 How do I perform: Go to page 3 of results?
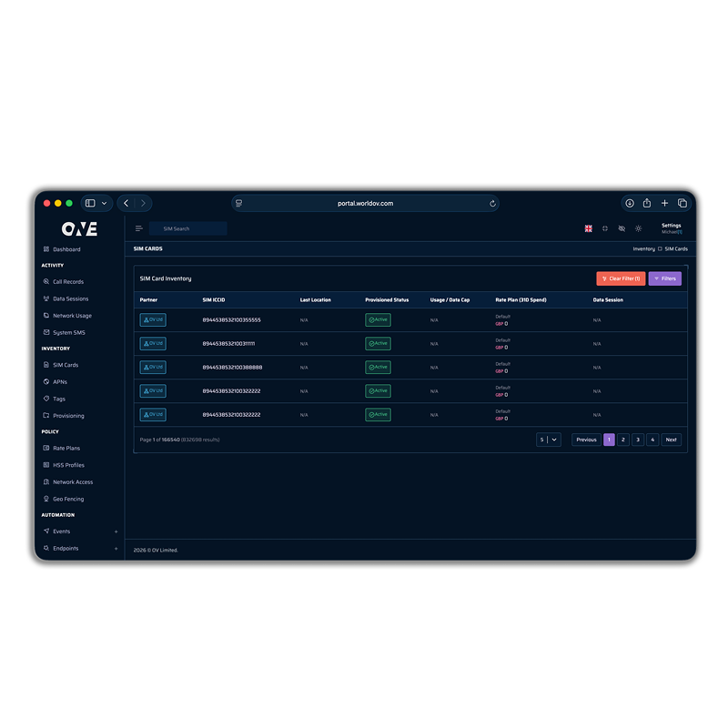point(638,440)
